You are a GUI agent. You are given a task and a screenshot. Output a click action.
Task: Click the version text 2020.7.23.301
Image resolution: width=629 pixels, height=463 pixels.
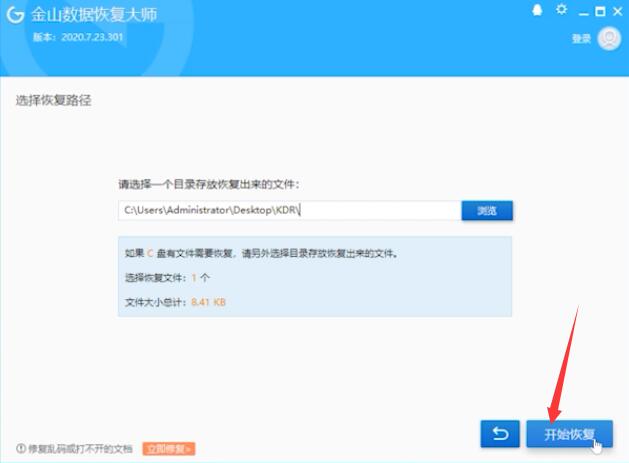(x=92, y=37)
